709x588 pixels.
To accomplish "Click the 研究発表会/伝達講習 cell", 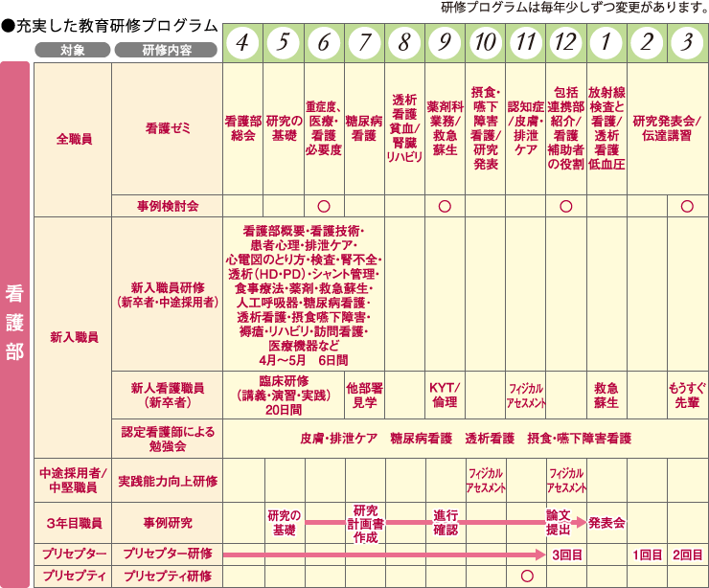I will (667, 128).
